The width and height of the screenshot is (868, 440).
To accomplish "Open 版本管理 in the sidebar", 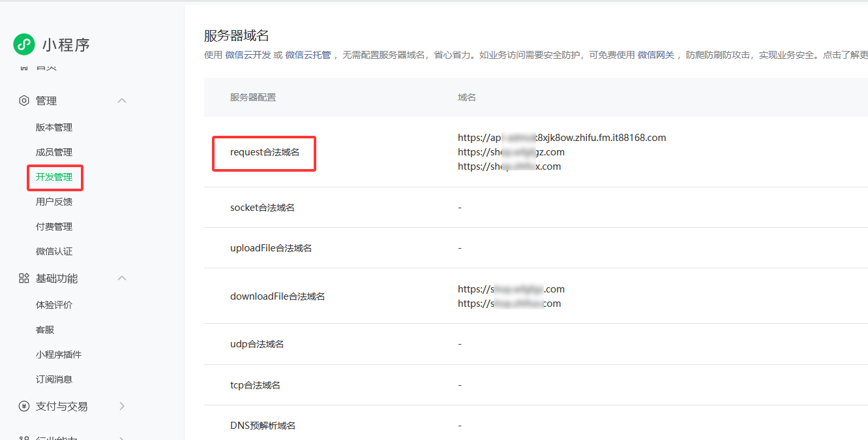I will pos(54,127).
